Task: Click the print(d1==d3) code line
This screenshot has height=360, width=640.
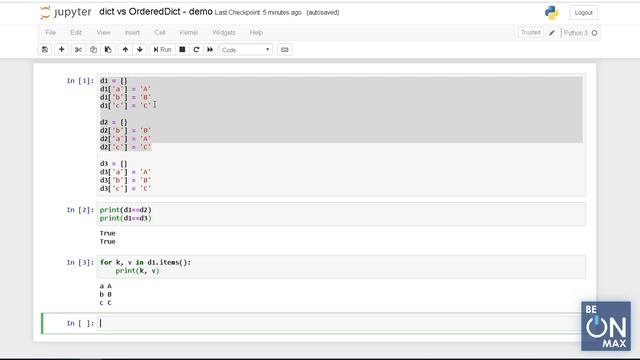Action: click(125, 218)
